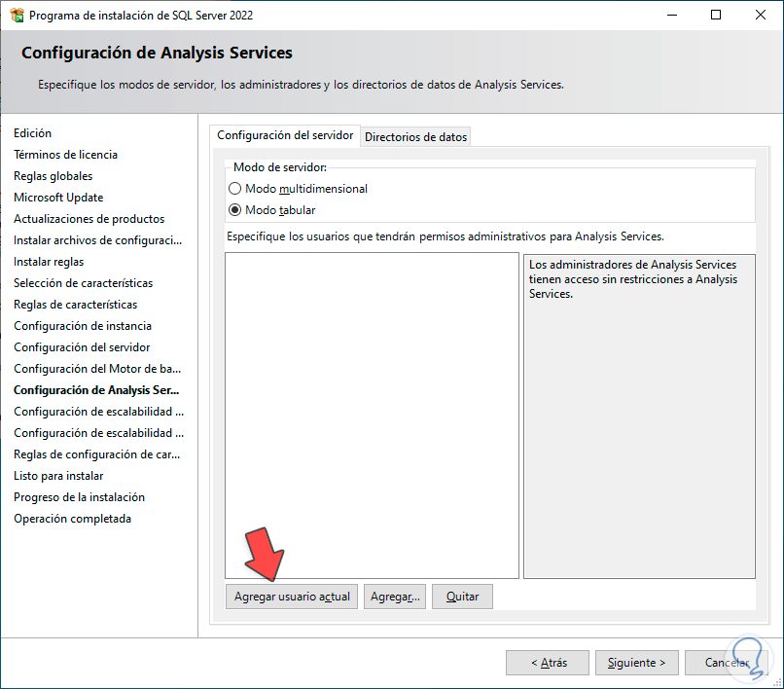Click the Agregar... button
This screenshot has height=689, width=784.
point(395,597)
